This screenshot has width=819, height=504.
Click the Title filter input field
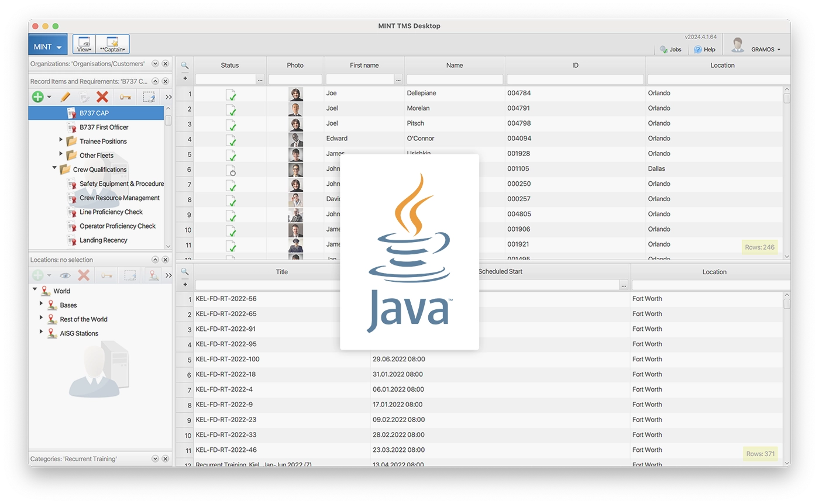[281, 285]
